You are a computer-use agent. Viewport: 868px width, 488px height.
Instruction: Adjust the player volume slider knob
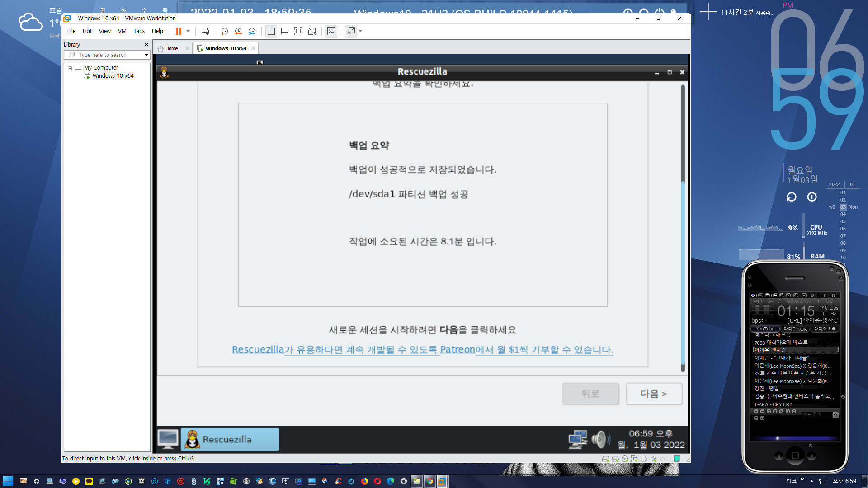[811, 446]
